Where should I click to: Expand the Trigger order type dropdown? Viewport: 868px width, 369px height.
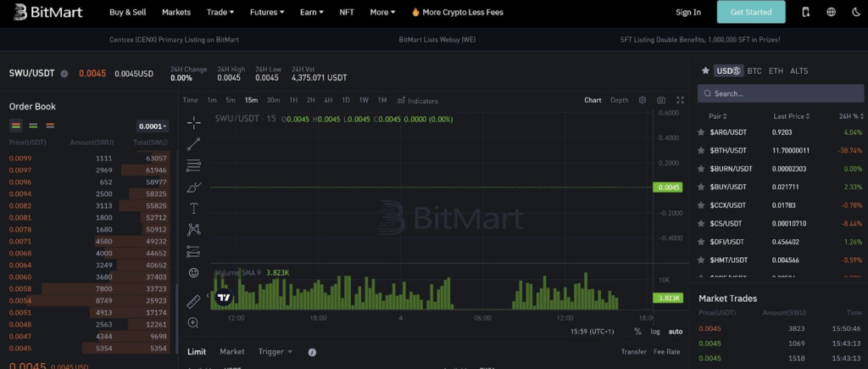pos(275,352)
